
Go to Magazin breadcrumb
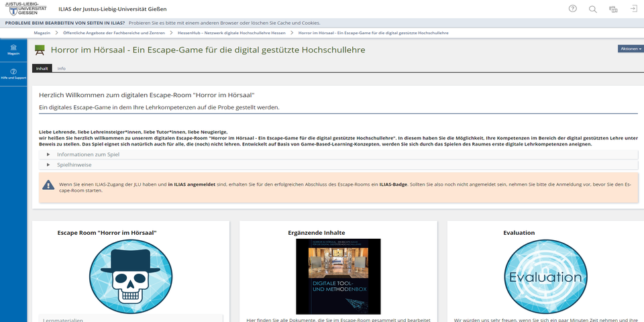click(42, 32)
